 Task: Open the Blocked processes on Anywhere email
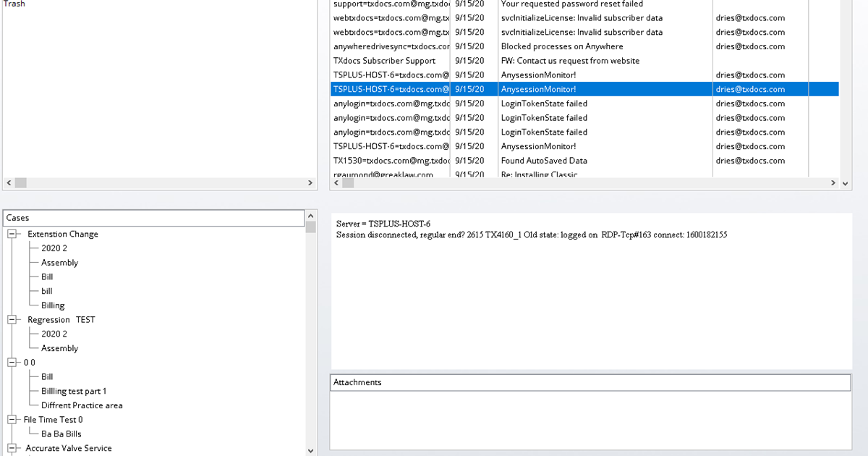click(x=561, y=46)
